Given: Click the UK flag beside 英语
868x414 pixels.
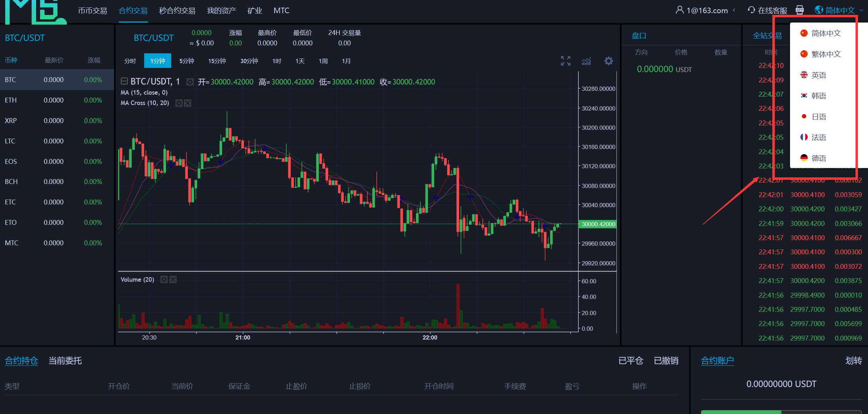Looking at the screenshot, I should (804, 75).
